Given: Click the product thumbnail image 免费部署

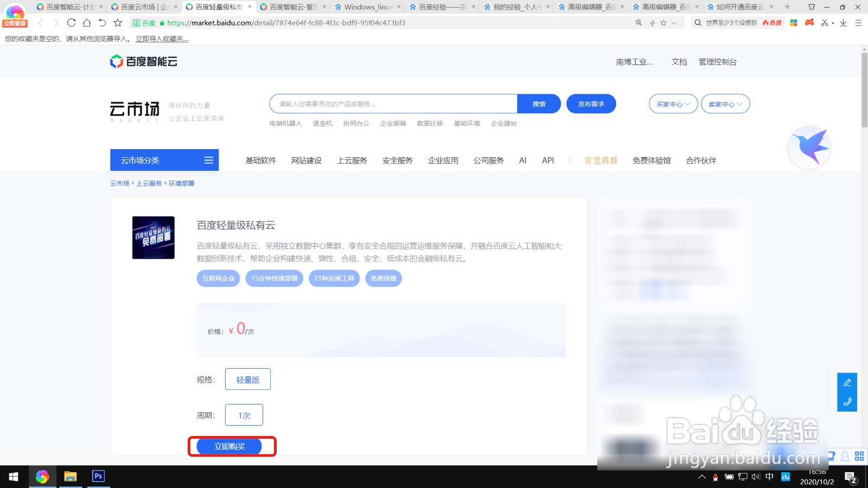Looking at the screenshot, I should [x=154, y=237].
